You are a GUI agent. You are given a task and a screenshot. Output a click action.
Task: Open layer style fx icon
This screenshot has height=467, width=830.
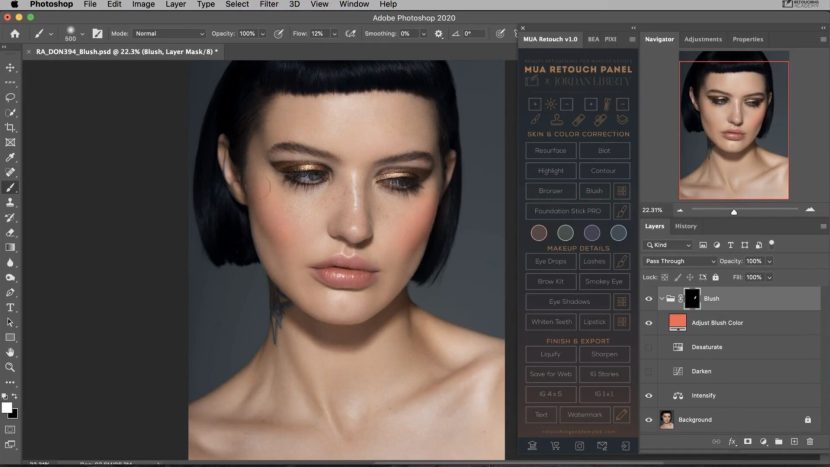[732, 441]
